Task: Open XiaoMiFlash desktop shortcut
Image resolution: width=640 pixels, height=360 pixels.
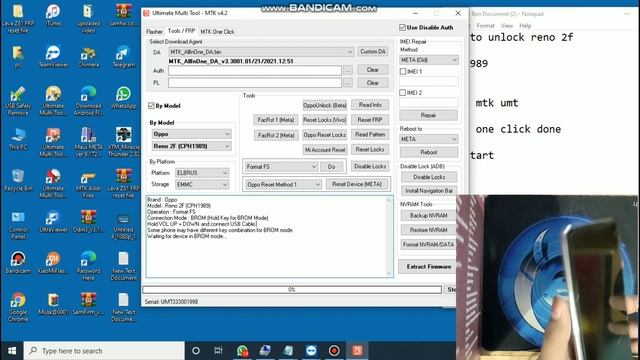Action: pos(53,262)
